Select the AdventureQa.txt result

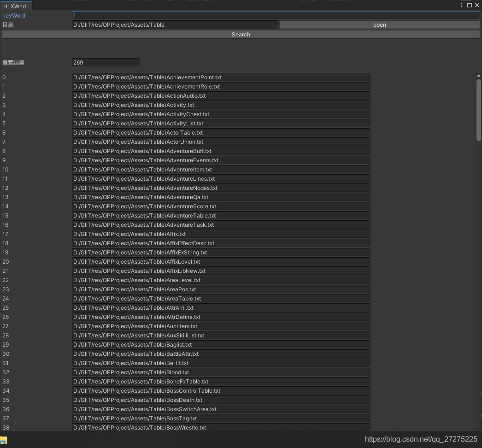pos(221,197)
